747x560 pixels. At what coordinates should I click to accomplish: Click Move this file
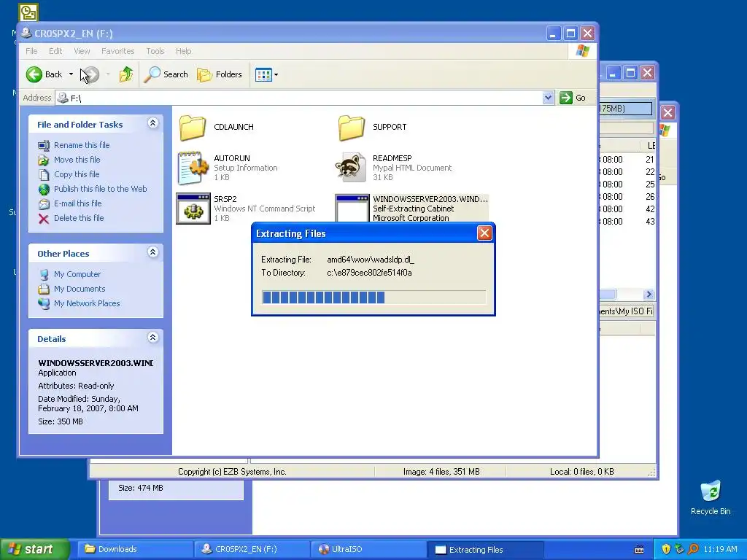point(77,160)
